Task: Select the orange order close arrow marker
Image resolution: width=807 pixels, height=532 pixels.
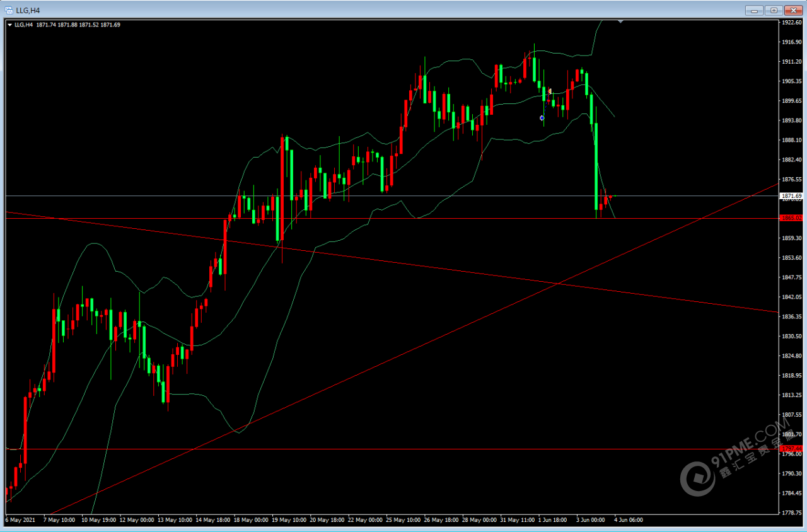Action: (550, 91)
